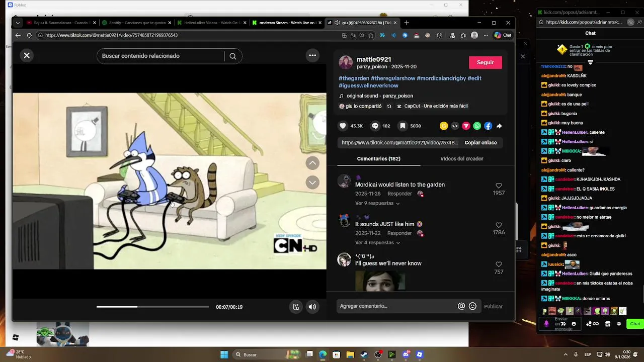Image resolution: width=644 pixels, height=362 pixels.
Task: Open the tab search dropdown arrow
Action: [x=18, y=23]
